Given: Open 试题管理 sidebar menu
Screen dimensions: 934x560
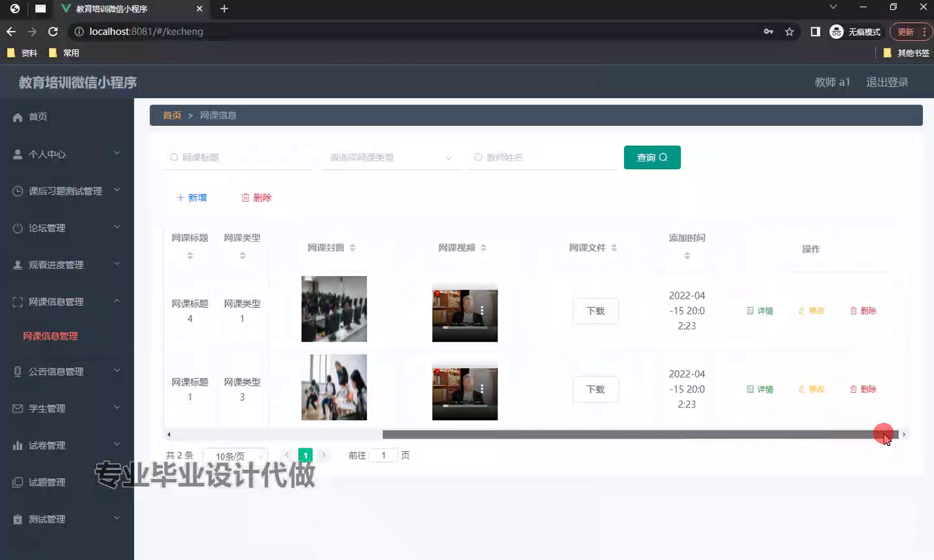Looking at the screenshot, I should pyautogui.click(x=67, y=482).
